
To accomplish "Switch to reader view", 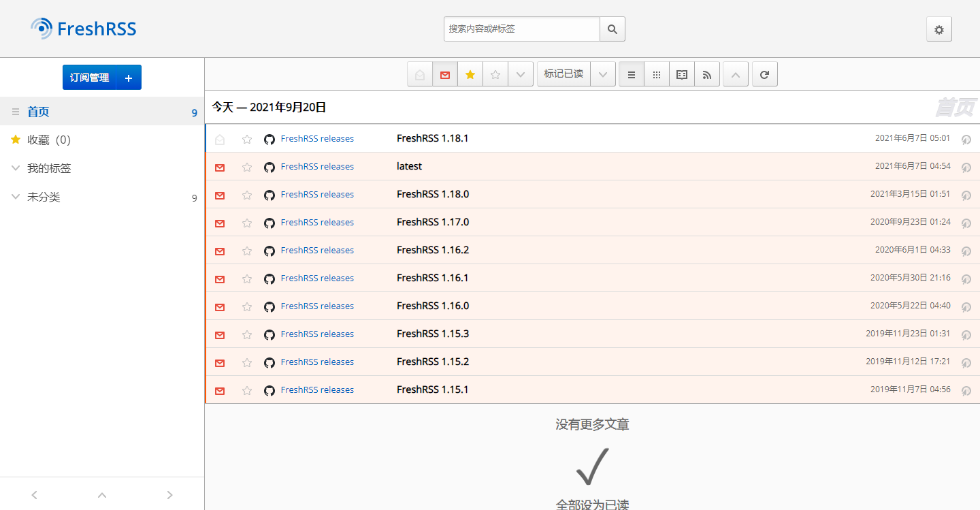I will coord(682,74).
